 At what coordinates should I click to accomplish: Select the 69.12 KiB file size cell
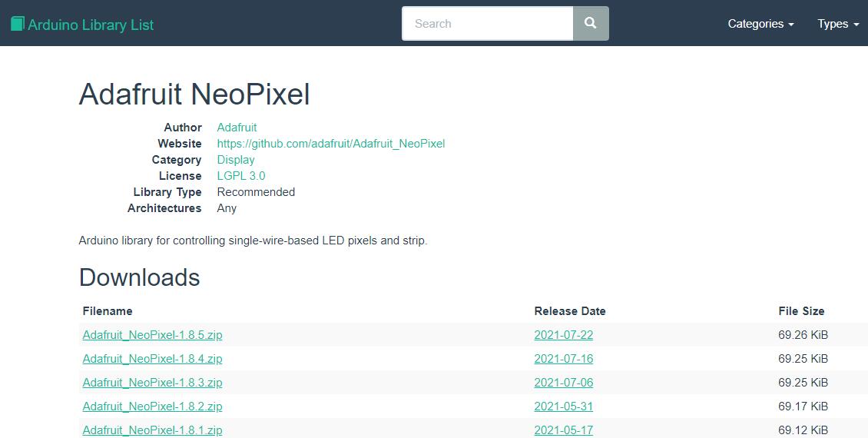pyautogui.click(x=803, y=430)
